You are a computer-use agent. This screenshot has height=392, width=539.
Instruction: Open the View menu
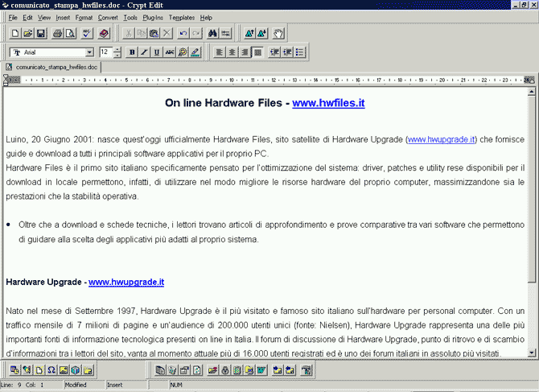(44, 18)
